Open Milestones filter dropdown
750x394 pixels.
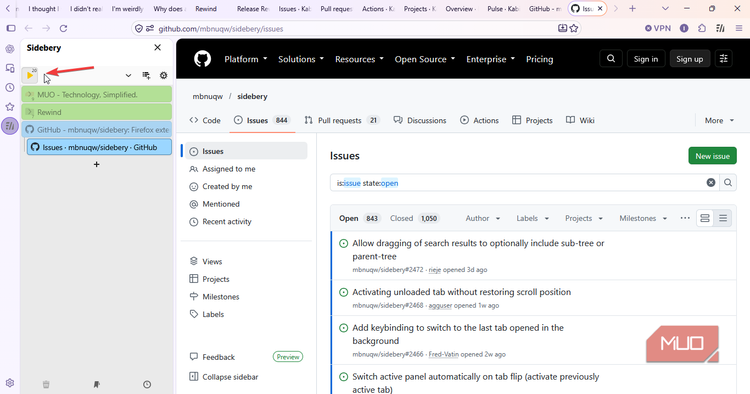643,219
